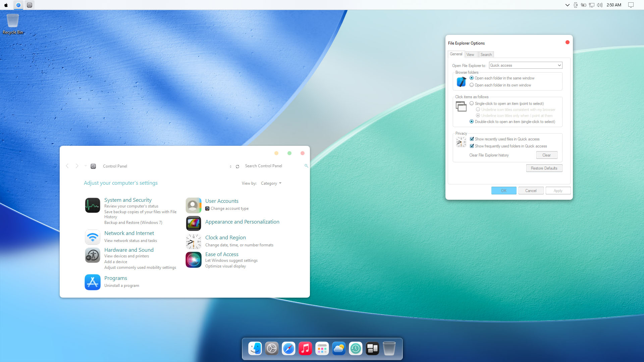
Task: Select "Open each folder in its own window"
Action: tap(472, 85)
